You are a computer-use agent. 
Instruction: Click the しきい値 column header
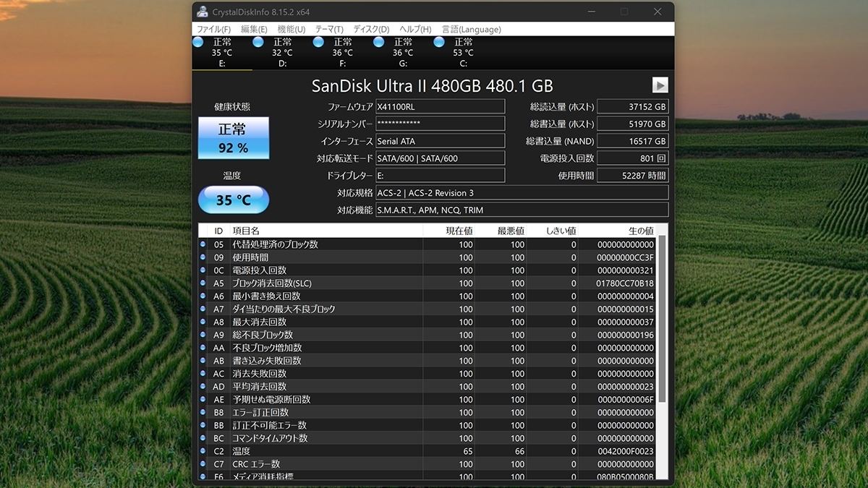[x=553, y=231]
